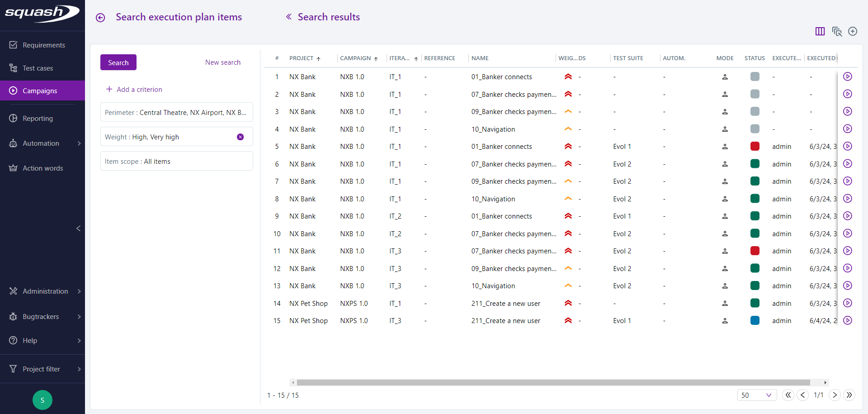868x414 pixels.
Task: Click the red status swatch in row 5
Action: pos(755,147)
